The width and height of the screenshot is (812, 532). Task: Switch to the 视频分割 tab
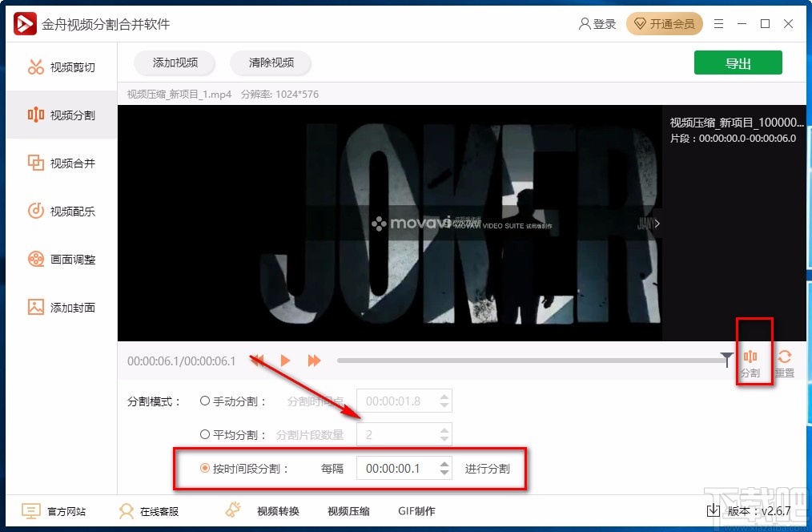62,115
